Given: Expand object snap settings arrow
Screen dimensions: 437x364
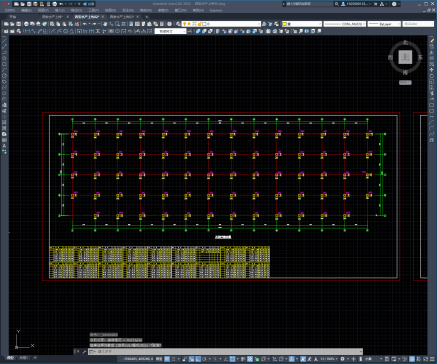Looking at the screenshot, I should coord(238,359).
